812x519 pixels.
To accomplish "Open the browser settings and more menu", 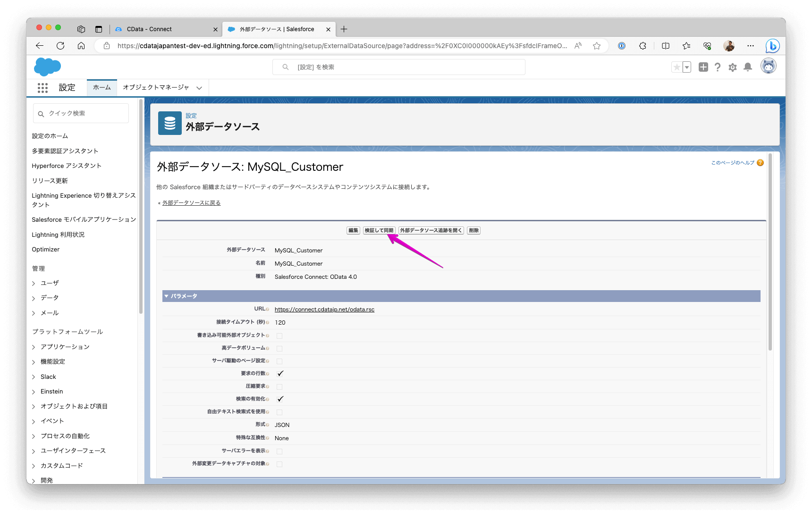I will click(x=751, y=46).
